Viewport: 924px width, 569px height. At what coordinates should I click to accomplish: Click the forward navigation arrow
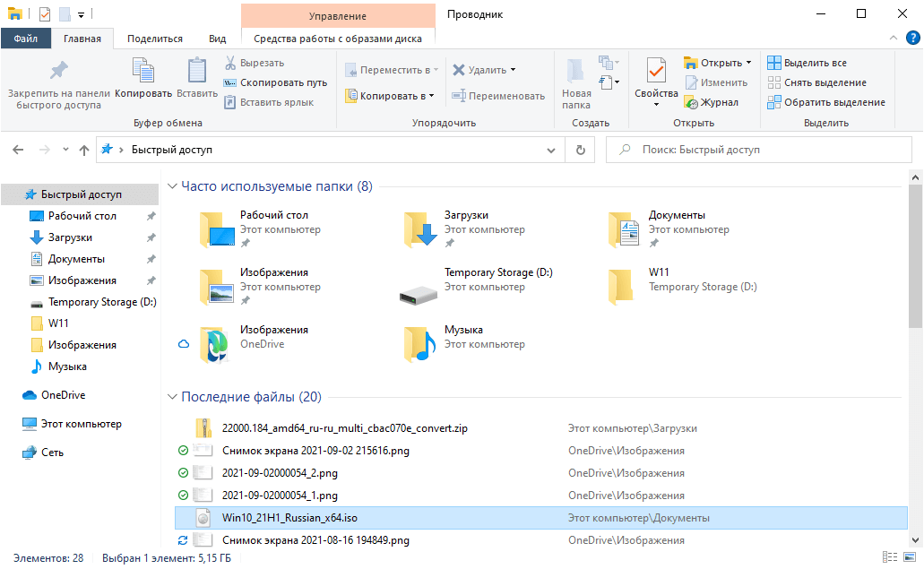click(45, 150)
